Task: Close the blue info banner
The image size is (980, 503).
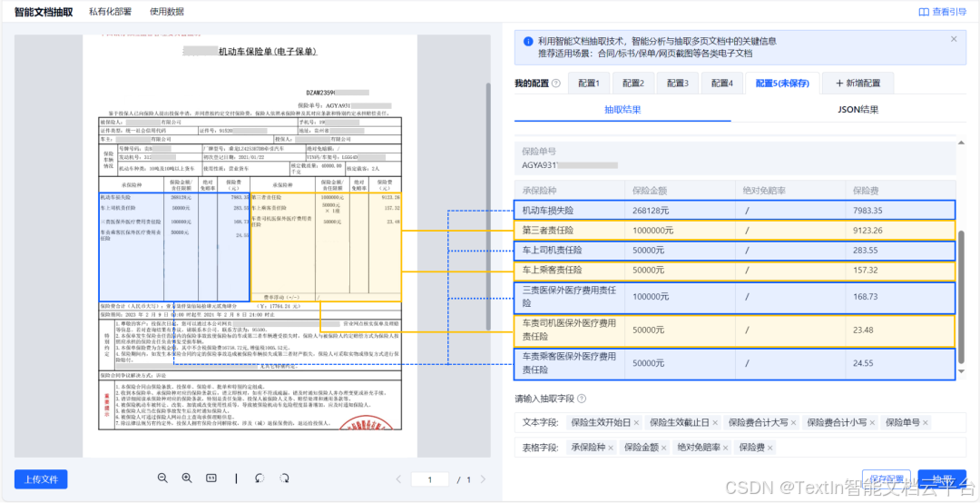Action: pos(954,39)
